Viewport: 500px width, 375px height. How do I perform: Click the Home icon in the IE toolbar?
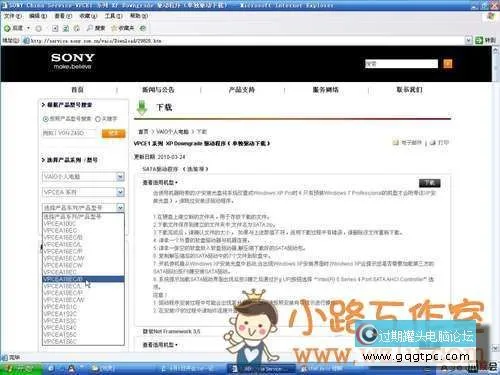(77, 29)
